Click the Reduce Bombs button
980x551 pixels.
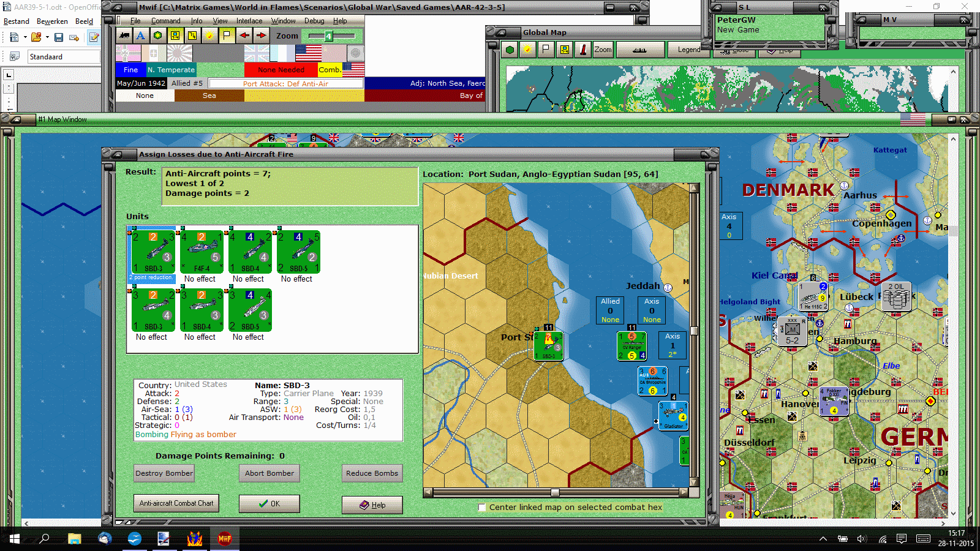click(x=372, y=473)
